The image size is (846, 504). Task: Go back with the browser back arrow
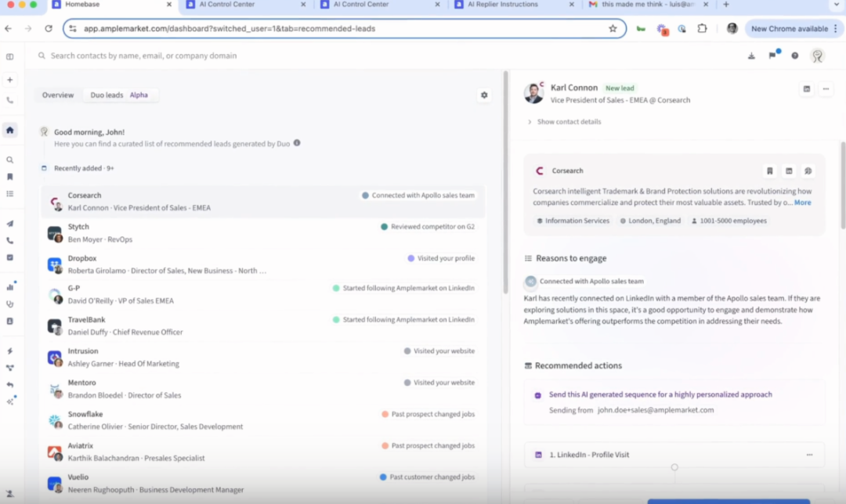pyautogui.click(x=8, y=29)
